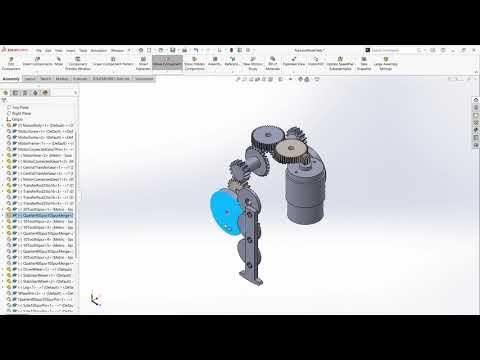Click the Undo icon
Image resolution: width=480 pixels, height=360 pixels.
196,50
